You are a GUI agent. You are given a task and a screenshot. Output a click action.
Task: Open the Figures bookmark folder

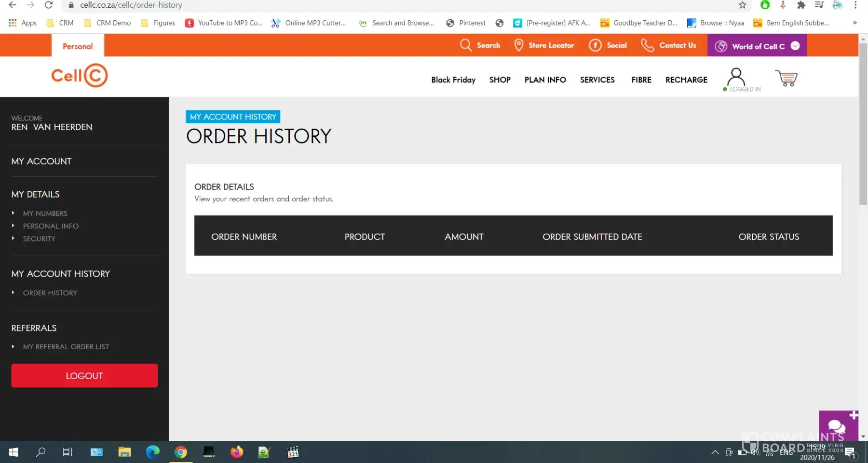(x=158, y=23)
